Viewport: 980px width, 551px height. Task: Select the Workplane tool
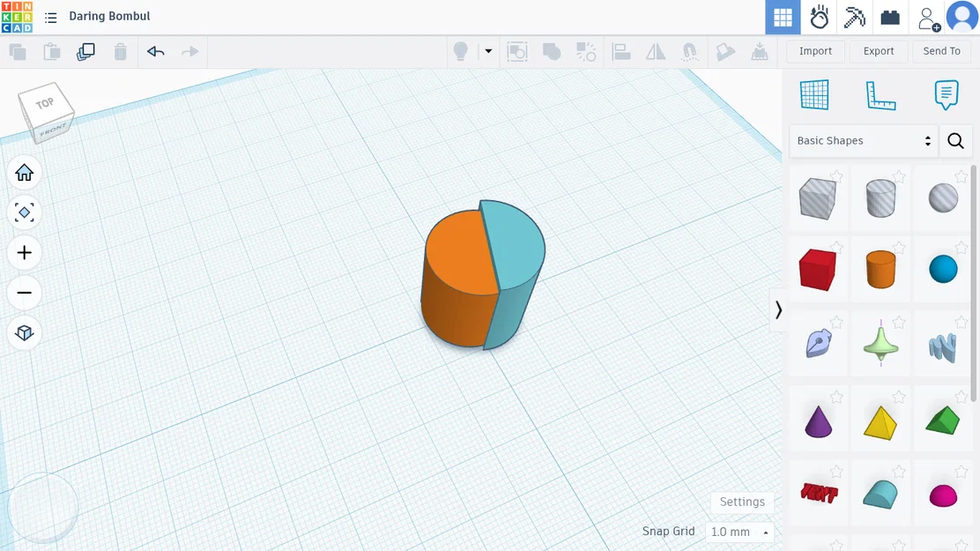pyautogui.click(x=814, y=94)
